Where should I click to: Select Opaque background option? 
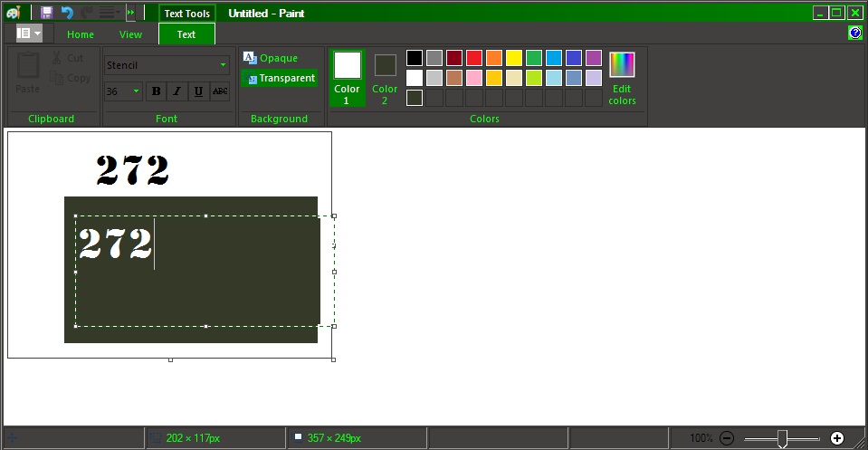coord(271,58)
